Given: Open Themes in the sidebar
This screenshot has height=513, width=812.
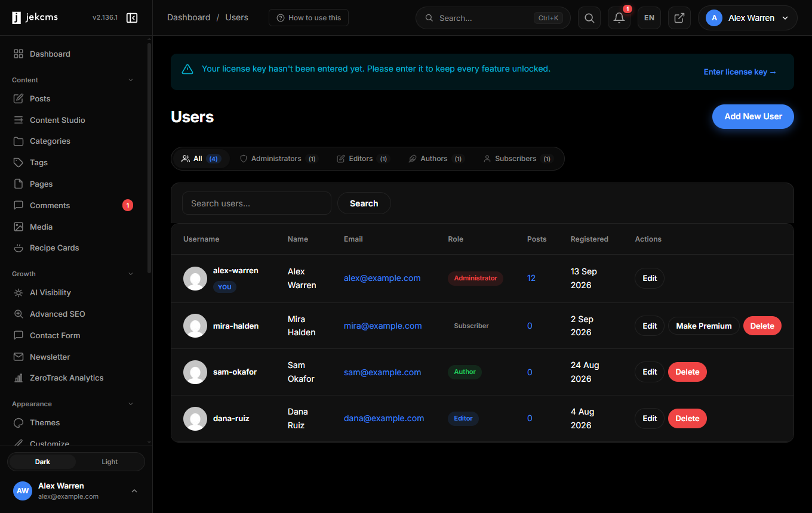Looking at the screenshot, I should click(x=76, y=422).
